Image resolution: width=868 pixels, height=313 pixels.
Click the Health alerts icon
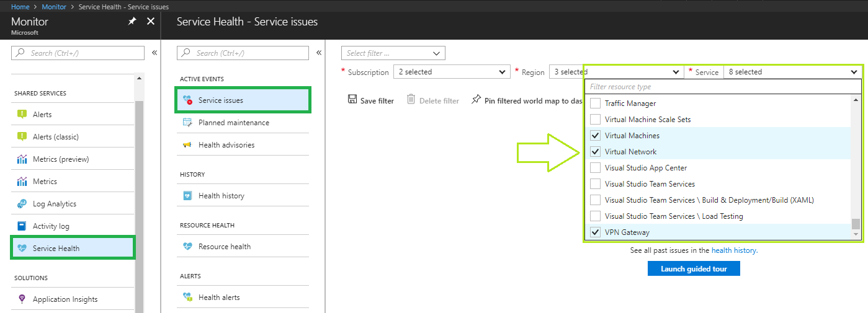pyautogui.click(x=187, y=298)
